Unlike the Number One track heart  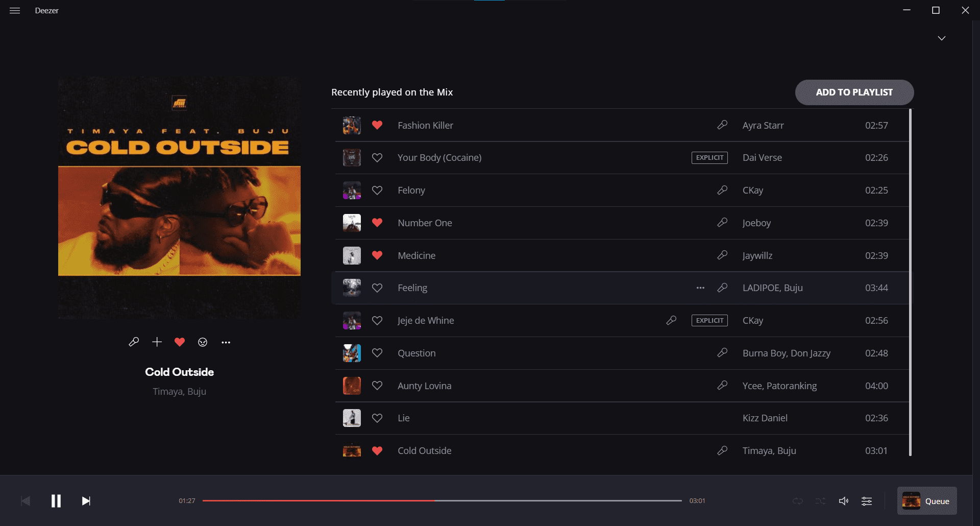click(377, 223)
